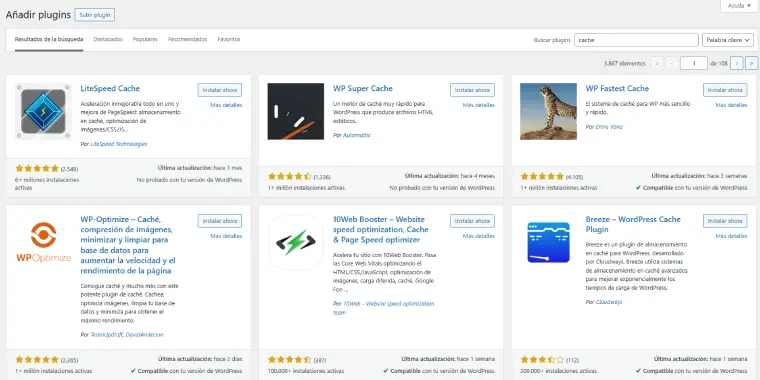
Task: Click the current page number field
Action: click(694, 63)
